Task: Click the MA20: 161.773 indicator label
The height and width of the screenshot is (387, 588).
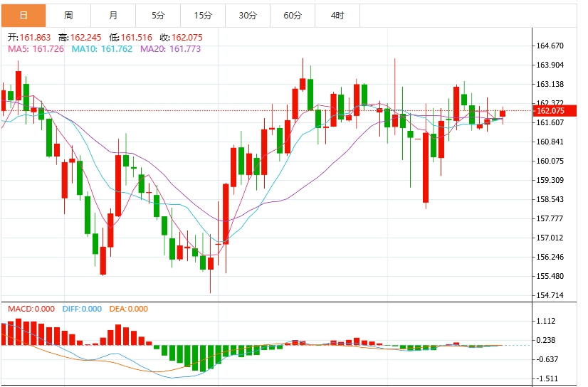Action: [x=171, y=49]
